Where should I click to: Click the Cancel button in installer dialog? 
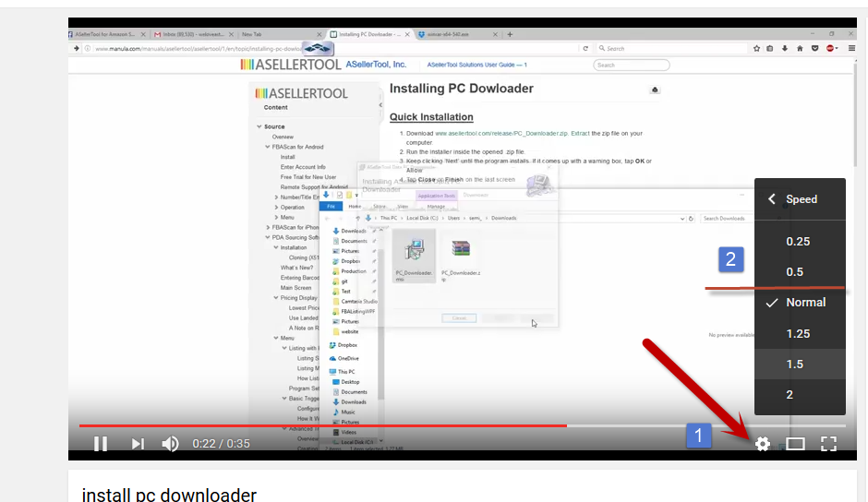(459, 318)
